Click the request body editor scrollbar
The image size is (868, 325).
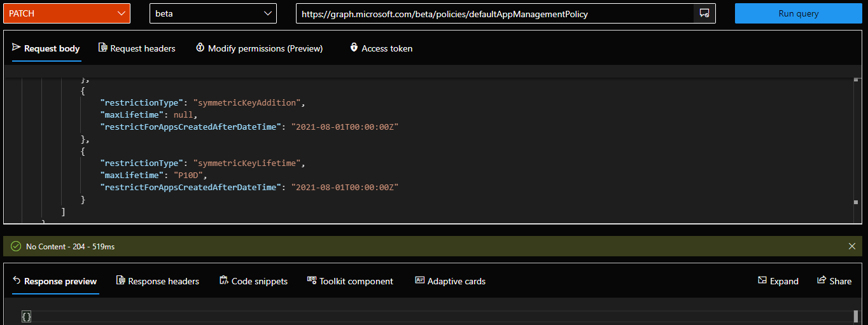pyautogui.click(x=856, y=140)
